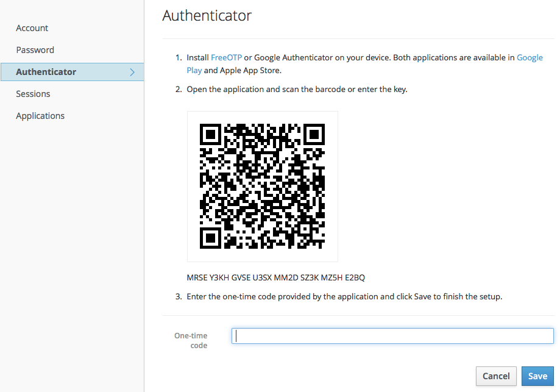Viewport: 560px width, 392px height.
Task: Click the step 3 enter code instruction
Action: 344,297
